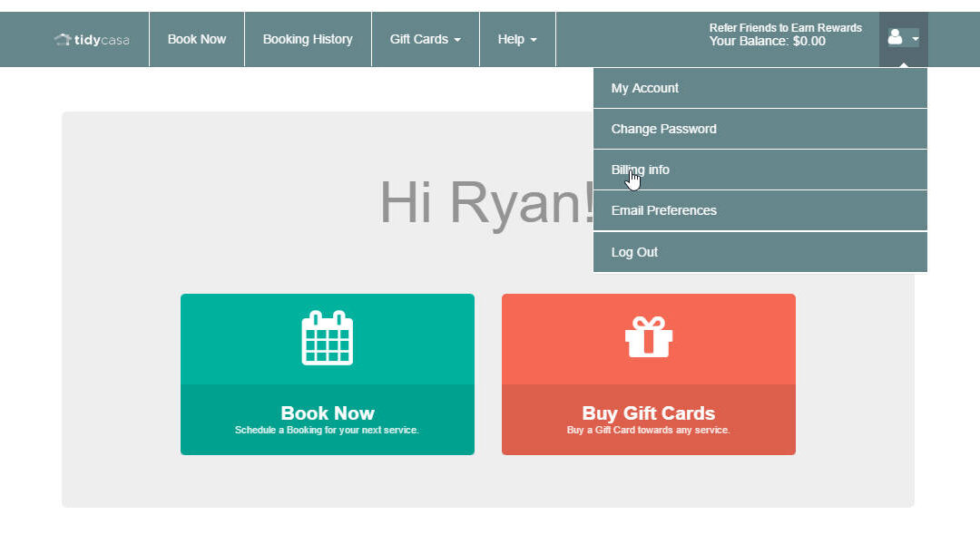The width and height of the screenshot is (980, 534).
Task: Collapse the account menu using the caret arrow
Action: point(915,39)
